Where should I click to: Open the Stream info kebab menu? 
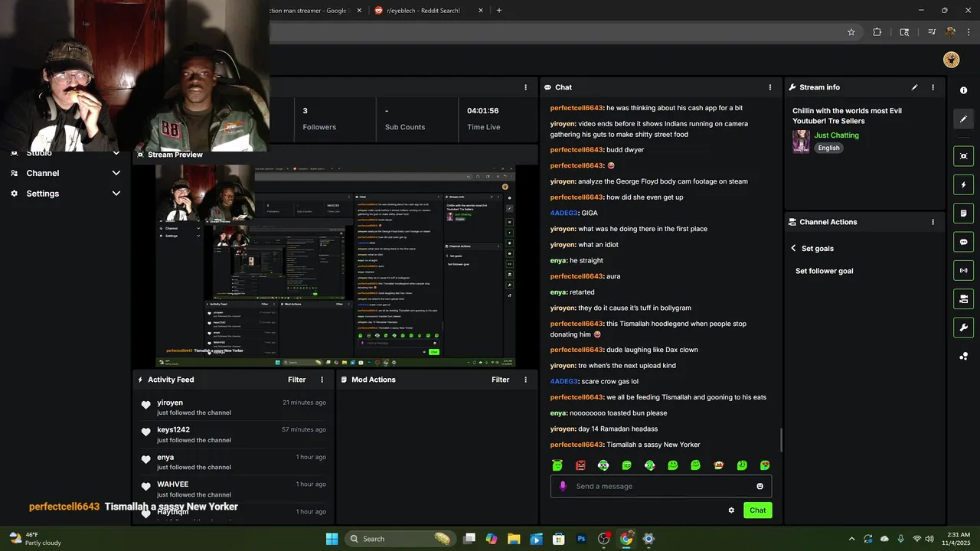[933, 87]
